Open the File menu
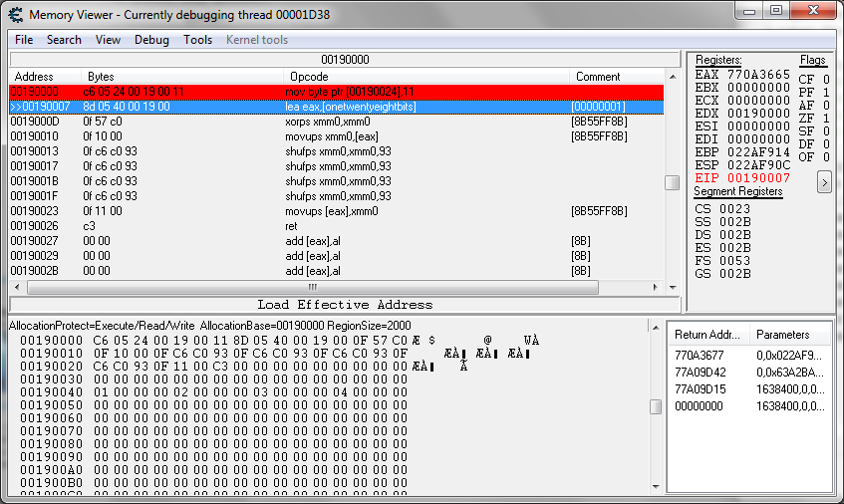This screenshot has width=844, height=504. pos(24,40)
